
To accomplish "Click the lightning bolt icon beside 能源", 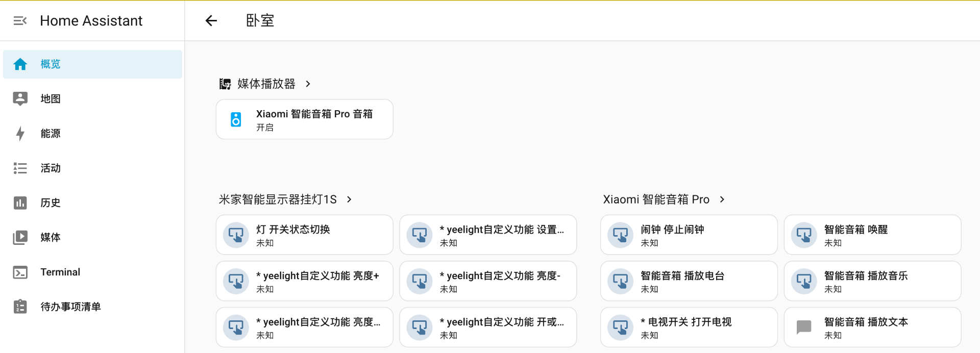I will point(20,134).
